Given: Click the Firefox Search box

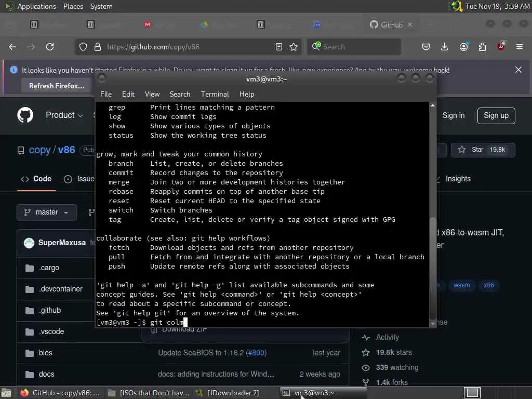Looking at the screenshot, I should [354, 47].
